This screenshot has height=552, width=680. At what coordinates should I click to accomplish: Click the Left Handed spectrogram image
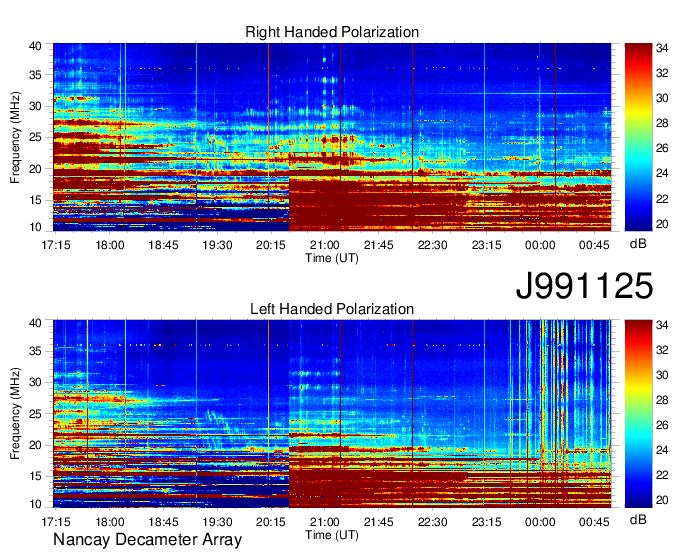(332, 414)
